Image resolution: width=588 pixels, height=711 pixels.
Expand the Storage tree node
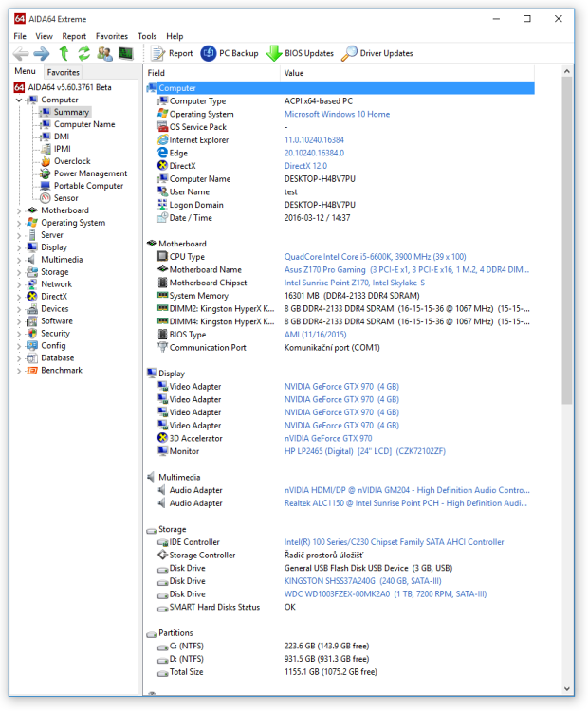tap(19, 272)
